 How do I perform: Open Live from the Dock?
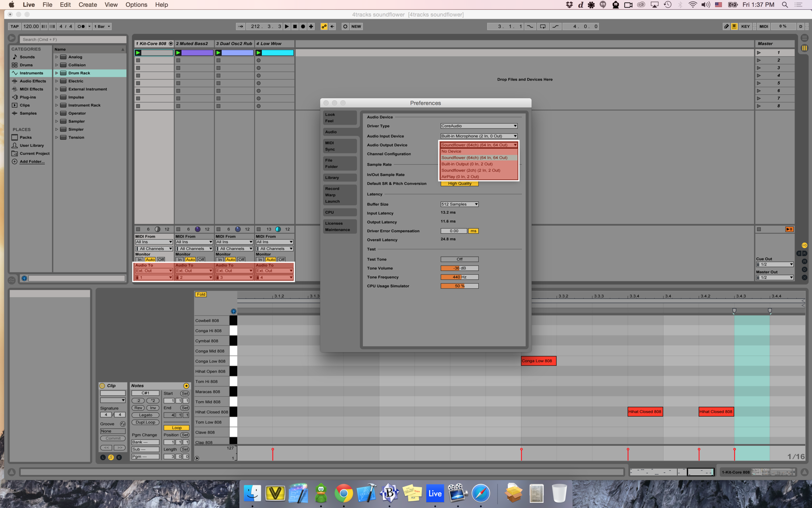pos(435,493)
